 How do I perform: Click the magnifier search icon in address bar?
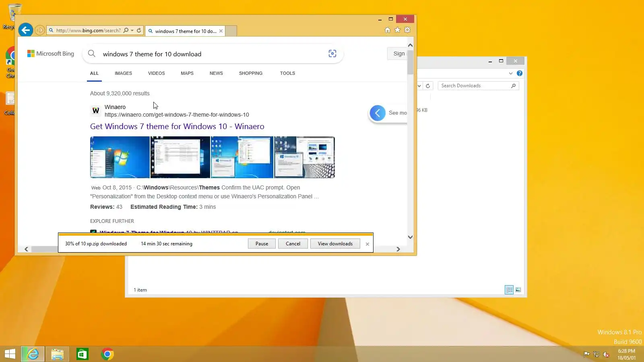point(126,30)
